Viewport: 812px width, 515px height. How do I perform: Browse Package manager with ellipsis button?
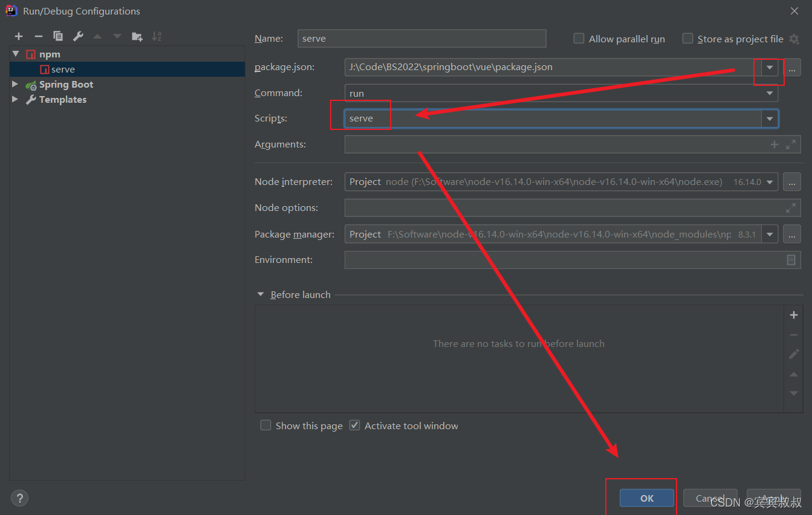[x=791, y=234]
